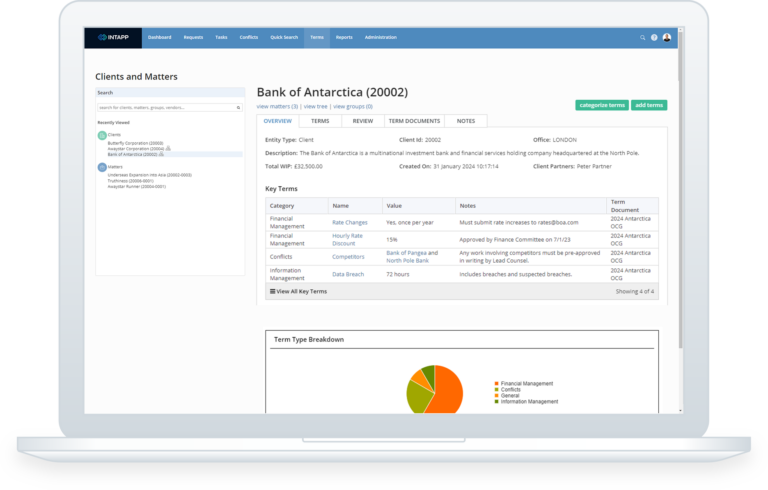Open the user profile avatar menu
Image resolution: width=768 pixels, height=490 pixels.
pos(667,37)
